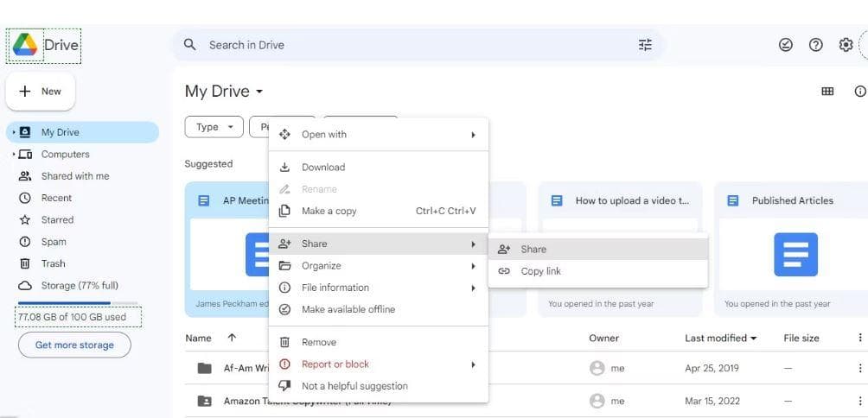Click the New button
This screenshot has height=418, width=868.
click(41, 92)
